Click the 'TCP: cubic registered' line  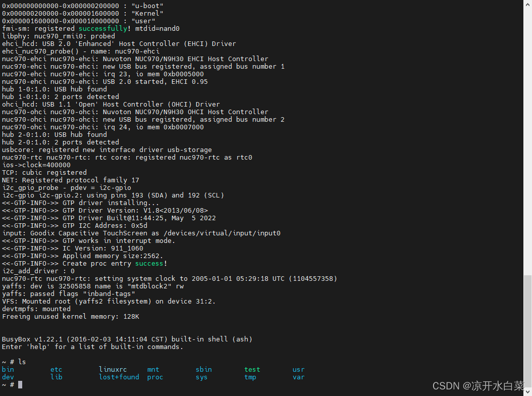tap(44, 173)
